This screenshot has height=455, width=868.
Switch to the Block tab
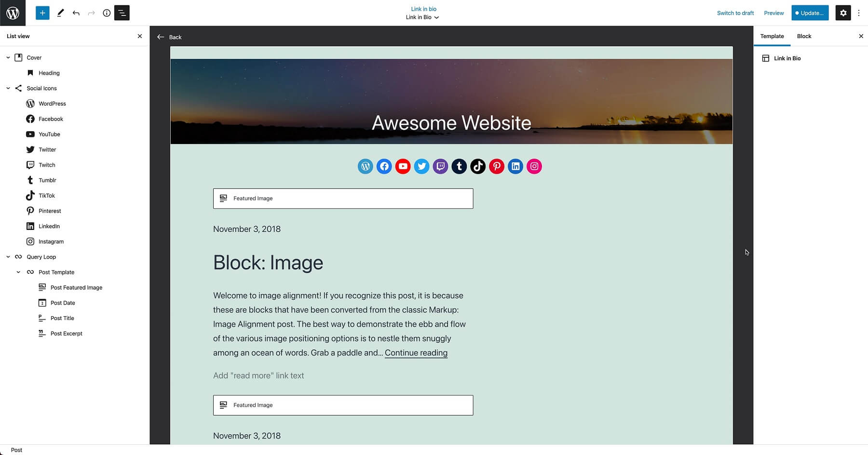803,36
